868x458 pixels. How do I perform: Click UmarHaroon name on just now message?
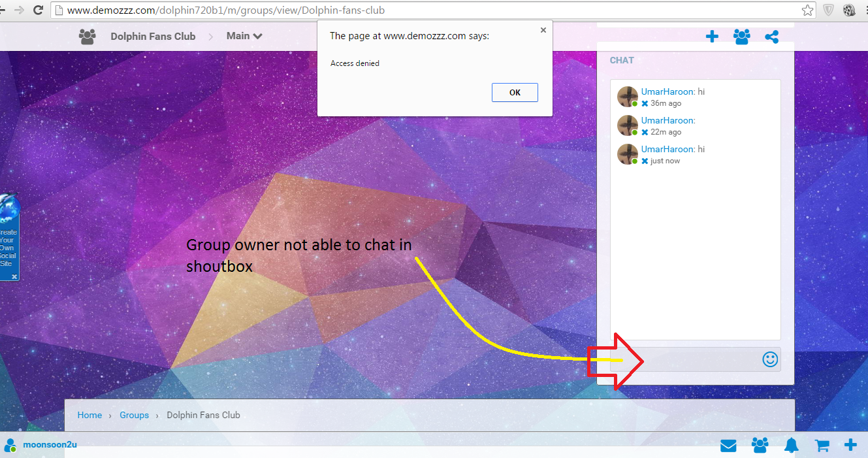pyautogui.click(x=667, y=149)
